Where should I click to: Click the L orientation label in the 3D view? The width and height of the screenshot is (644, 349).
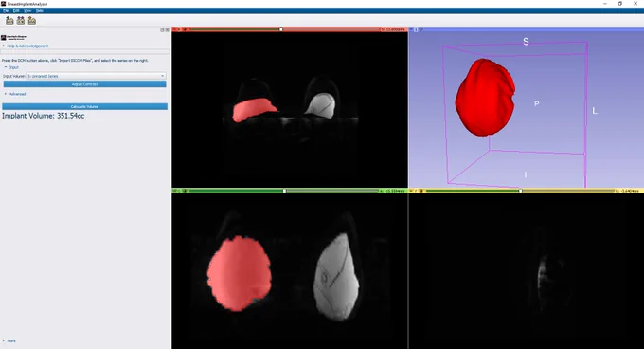[x=595, y=111]
